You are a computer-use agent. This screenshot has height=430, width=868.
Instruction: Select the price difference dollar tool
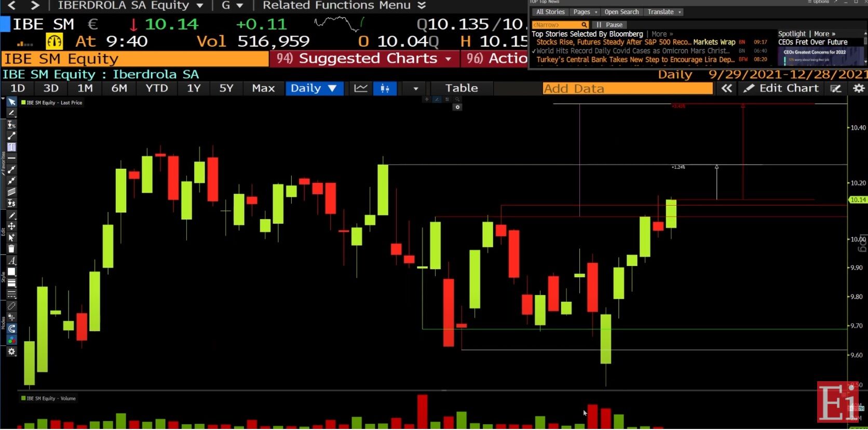click(11, 203)
